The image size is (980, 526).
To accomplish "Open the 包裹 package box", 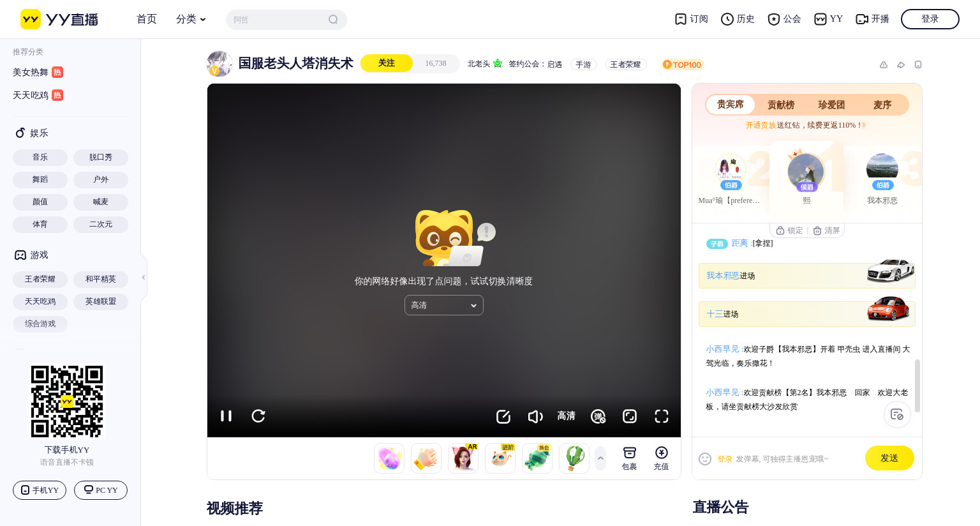I will pyautogui.click(x=630, y=458).
